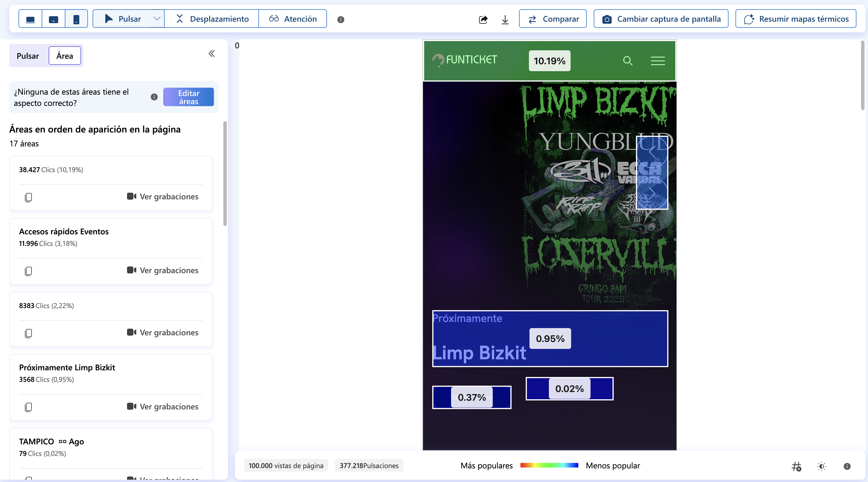
Task: Toggle heatmap brightness with the sun icon
Action: pos(821,466)
